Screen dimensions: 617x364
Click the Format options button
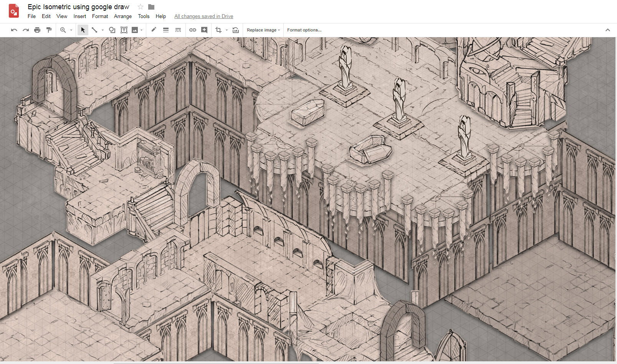click(304, 30)
